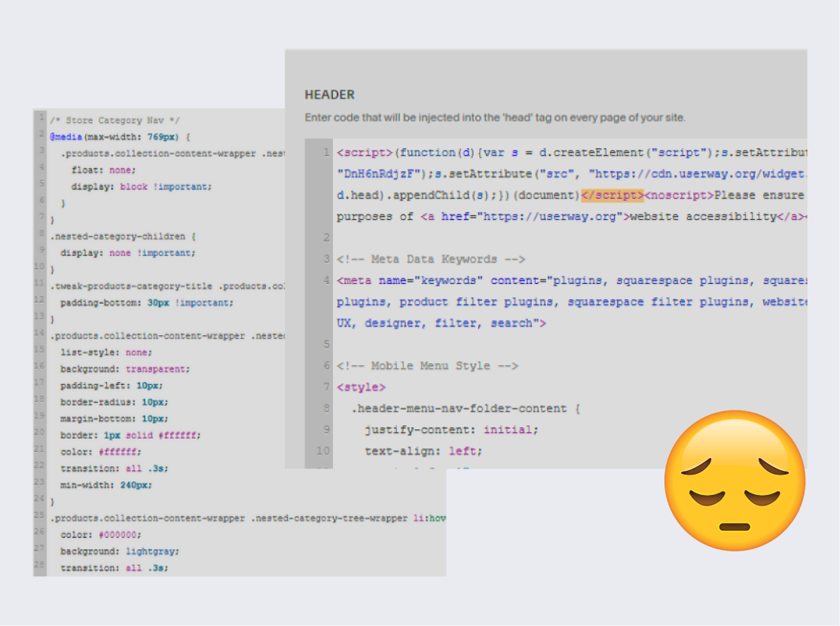This screenshot has height=626, width=840.
Task: Click the "list-style: none;" line
Action: [x=106, y=353]
